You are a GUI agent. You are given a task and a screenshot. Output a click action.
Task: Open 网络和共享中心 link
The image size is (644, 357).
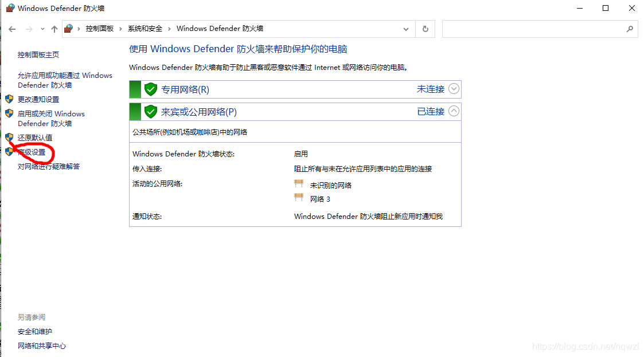click(41, 346)
